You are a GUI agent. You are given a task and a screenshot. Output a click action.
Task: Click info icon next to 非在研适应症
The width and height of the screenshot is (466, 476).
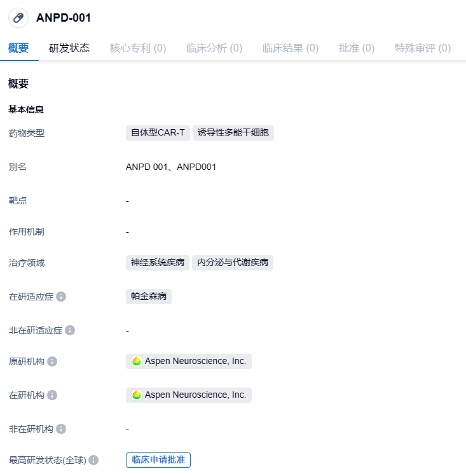pos(70,330)
